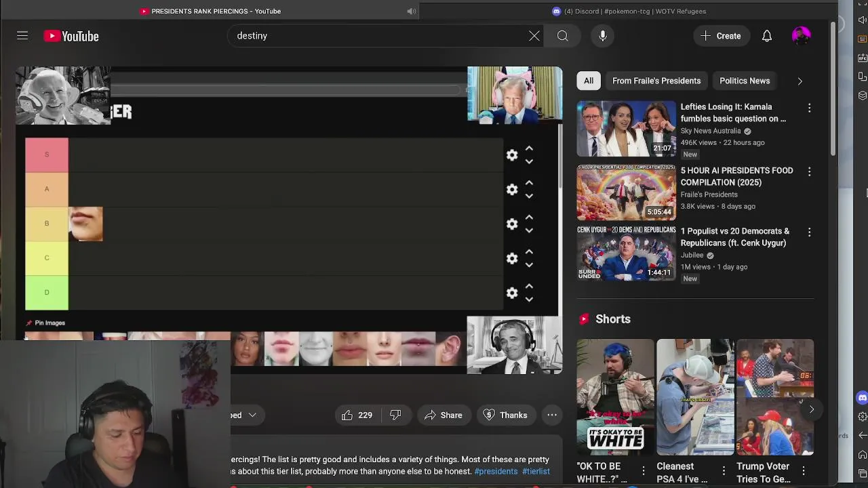Select lips image in B tier
The image size is (868, 488).
point(86,224)
